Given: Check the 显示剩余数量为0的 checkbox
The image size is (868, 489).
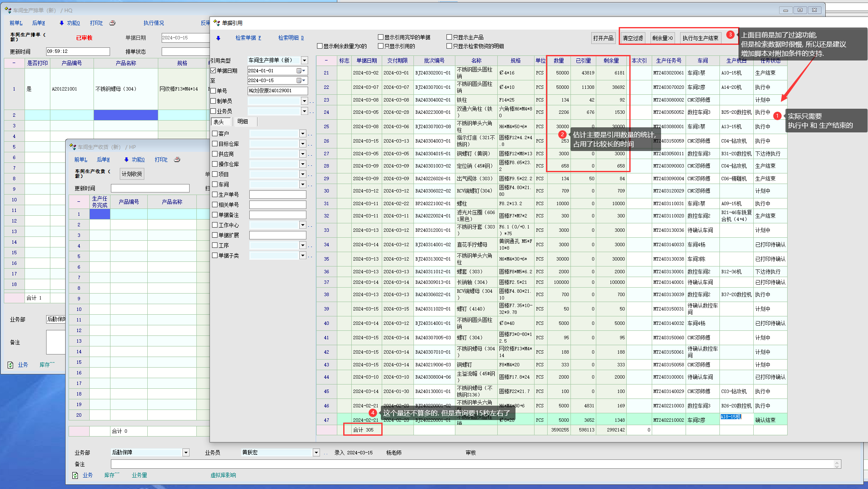Looking at the screenshot, I should [x=320, y=46].
